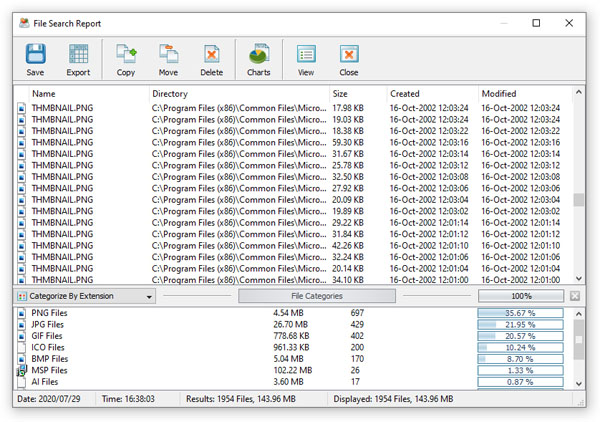Click the 10.24 % ICO progress bar
This screenshot has height=422, width=600.
(520, 348)
